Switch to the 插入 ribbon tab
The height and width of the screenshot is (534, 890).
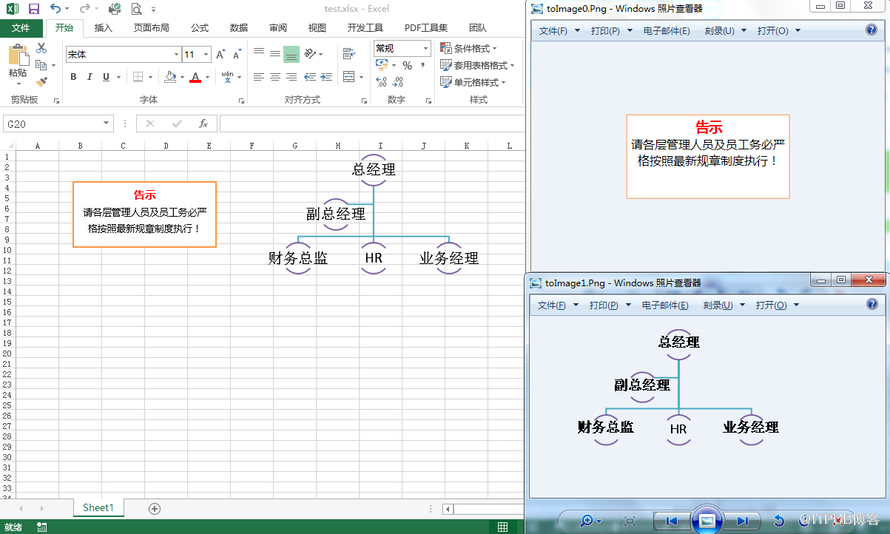103,28
